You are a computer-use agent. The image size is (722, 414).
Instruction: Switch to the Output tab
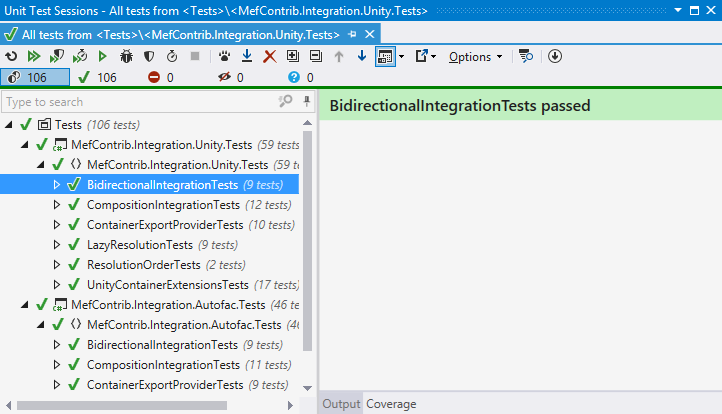coord(341,404)
